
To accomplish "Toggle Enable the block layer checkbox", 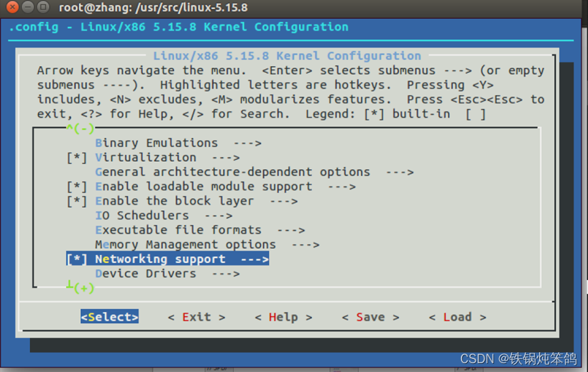I will point(77,201).
